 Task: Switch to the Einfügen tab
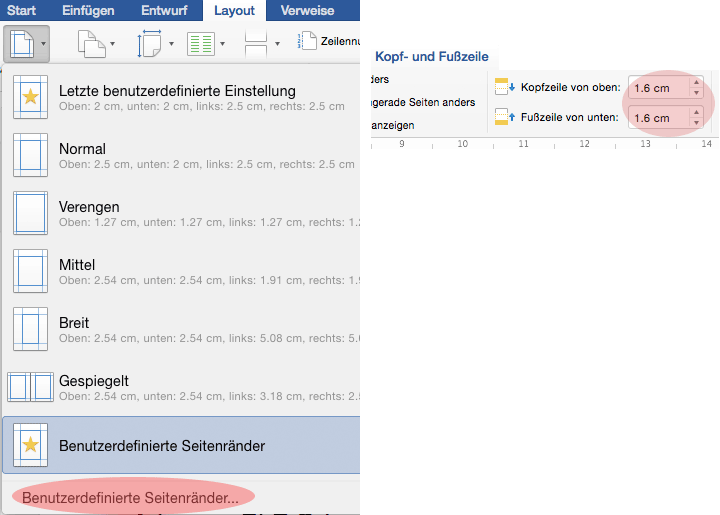(x=88, y=11)
